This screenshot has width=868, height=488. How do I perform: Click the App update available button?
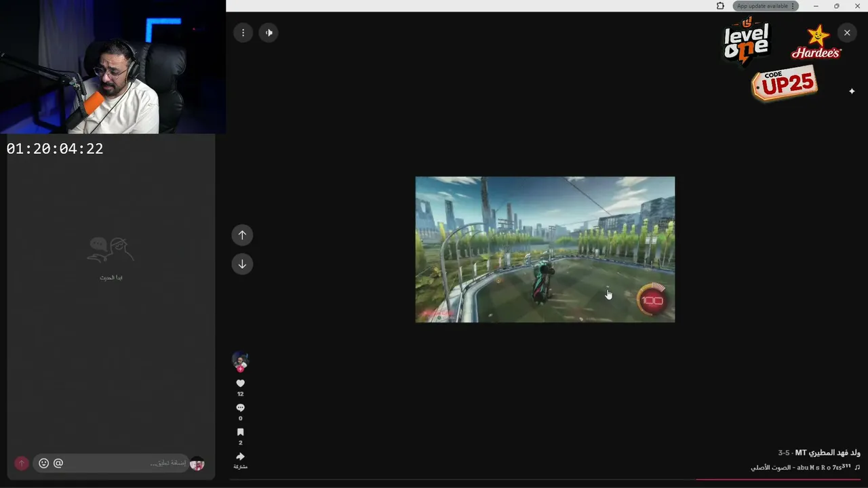[766, 6]
